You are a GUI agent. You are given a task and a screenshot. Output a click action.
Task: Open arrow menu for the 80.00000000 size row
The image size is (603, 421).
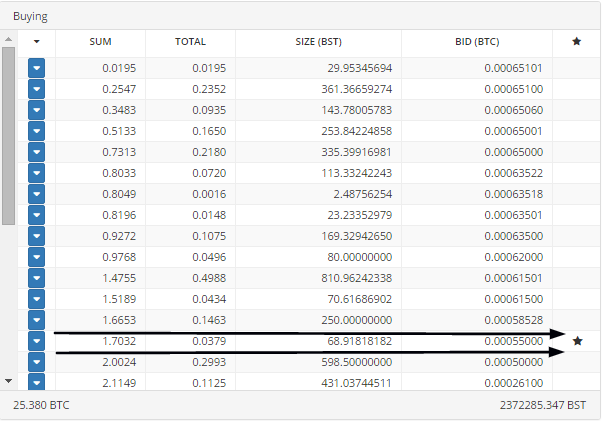pyautogui.click(x=37, y=257)
